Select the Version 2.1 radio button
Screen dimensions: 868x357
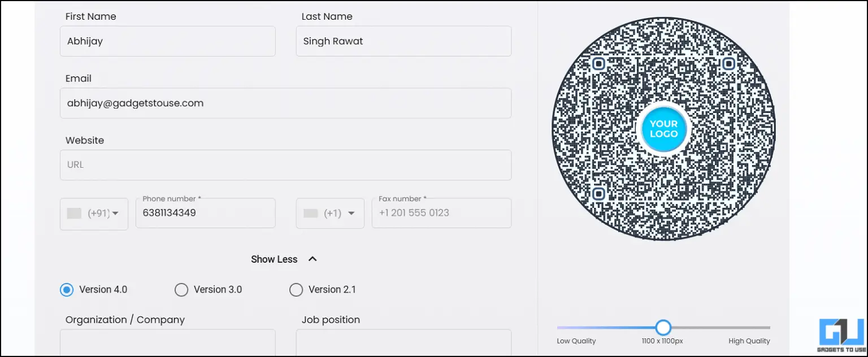click(x=296, y=289)
